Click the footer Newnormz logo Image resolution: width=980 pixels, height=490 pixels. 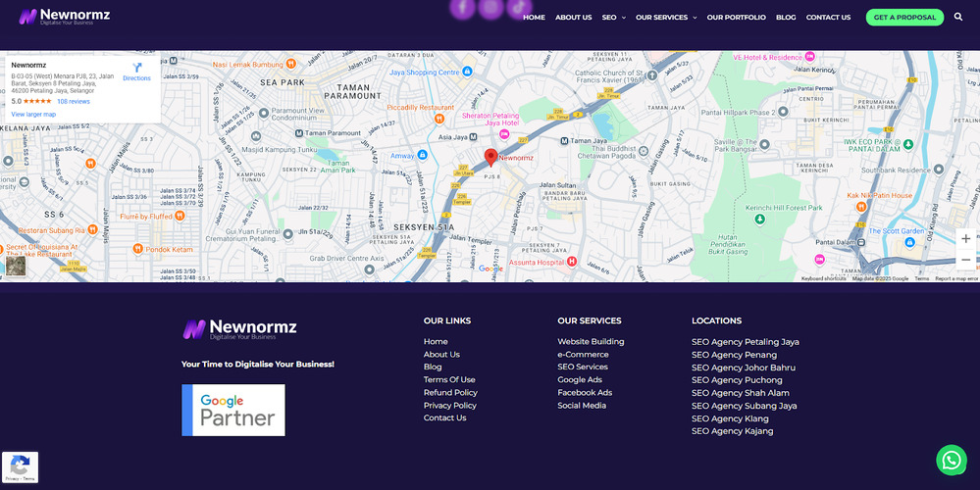pos(240,329)
